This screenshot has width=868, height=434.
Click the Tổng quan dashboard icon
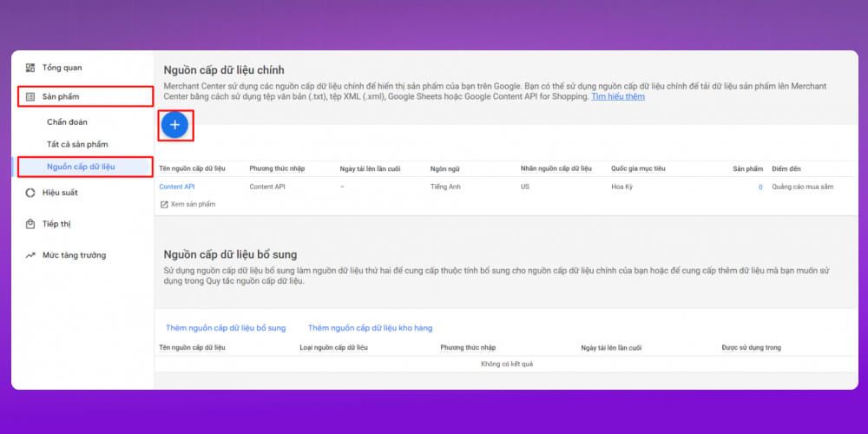coord(30,68)
